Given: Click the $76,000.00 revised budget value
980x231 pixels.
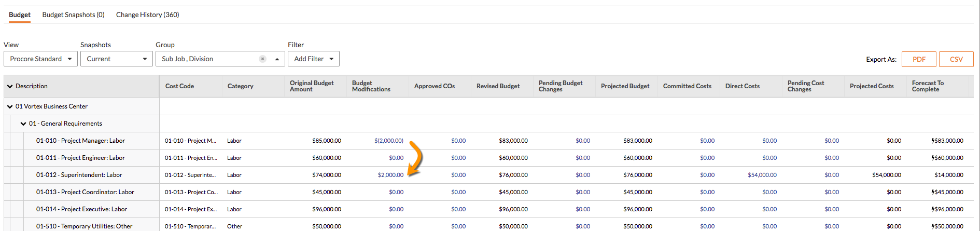Looking at the screenshot, I should (513, 175).
